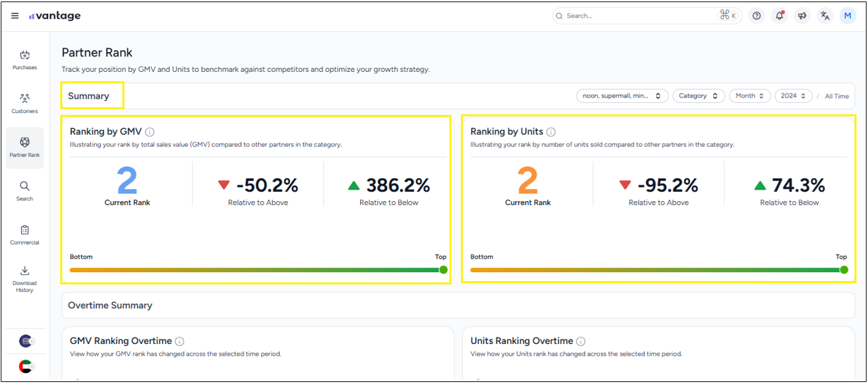The width and height of the screenshot is (868, 384).
Task: Click the info icon beside Ranking by GMV
Action: coord(150,132)
